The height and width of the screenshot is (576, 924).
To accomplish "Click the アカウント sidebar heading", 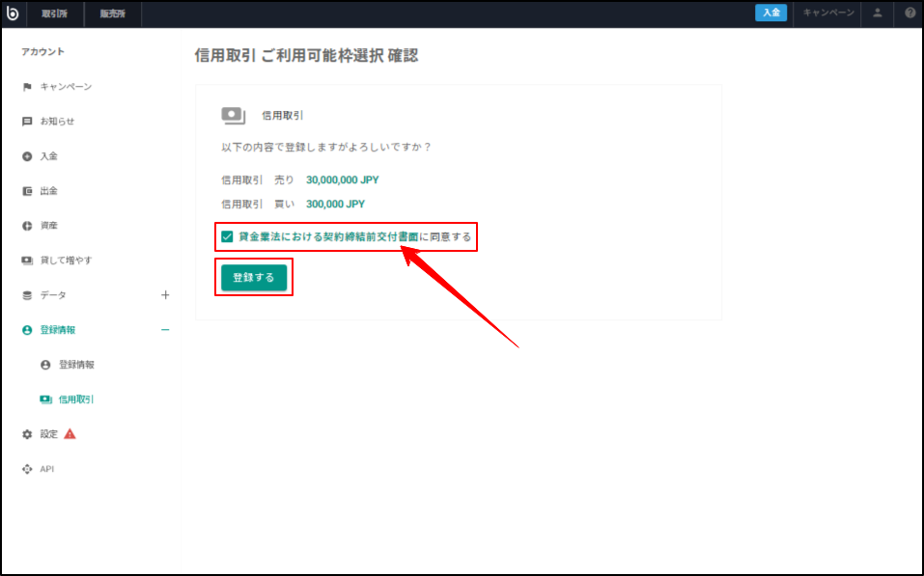I will pyautogui.click(x=43, y=52).
